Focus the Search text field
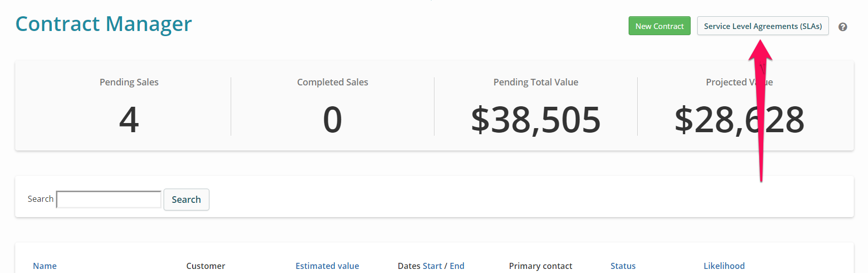The height and width of the screenshot is (273, 868). (109, 199)
